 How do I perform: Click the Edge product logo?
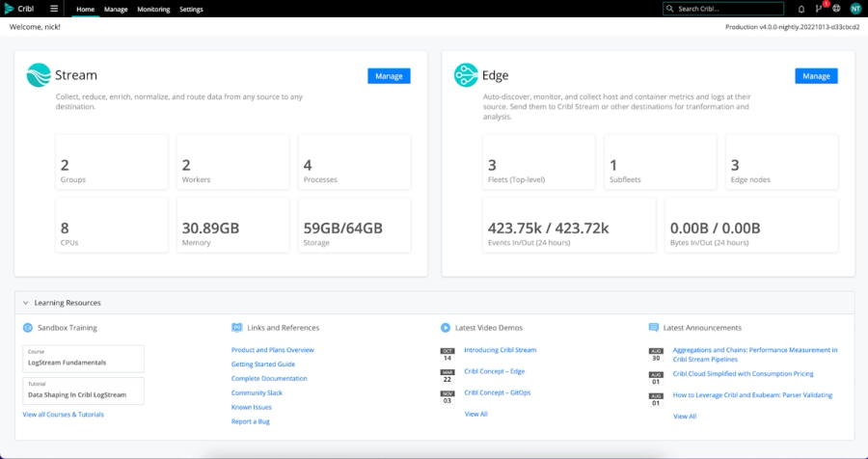(x=466, y=75)
